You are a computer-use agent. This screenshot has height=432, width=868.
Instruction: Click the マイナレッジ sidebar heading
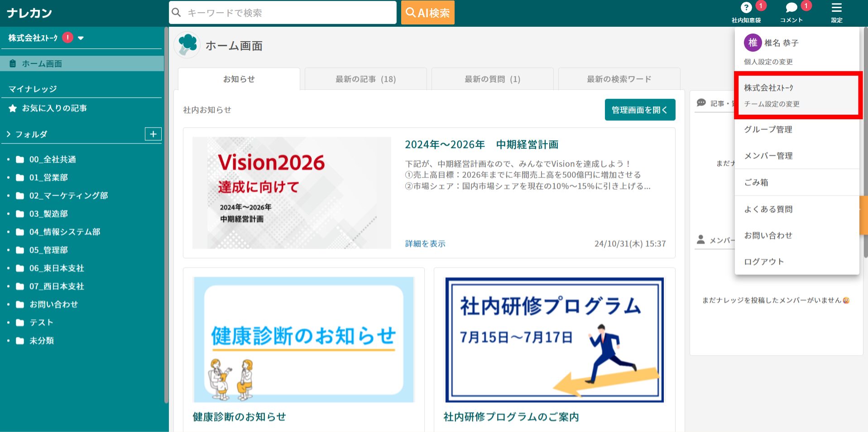point(33,89)
